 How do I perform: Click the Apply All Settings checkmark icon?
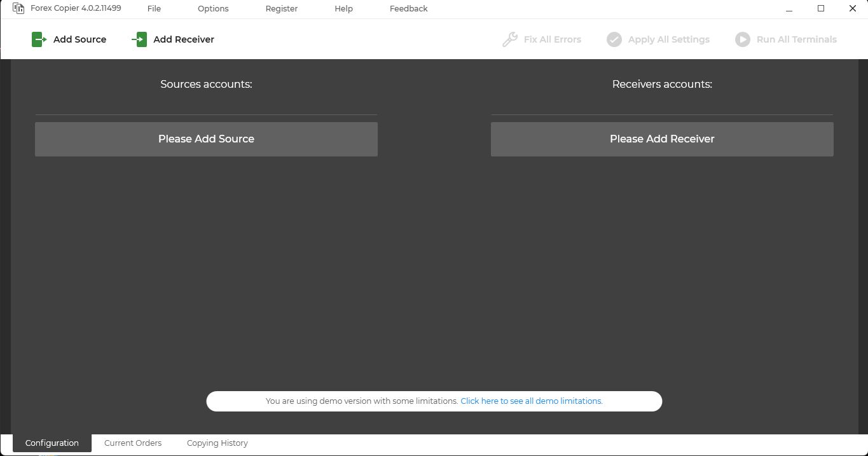[614, 39]
